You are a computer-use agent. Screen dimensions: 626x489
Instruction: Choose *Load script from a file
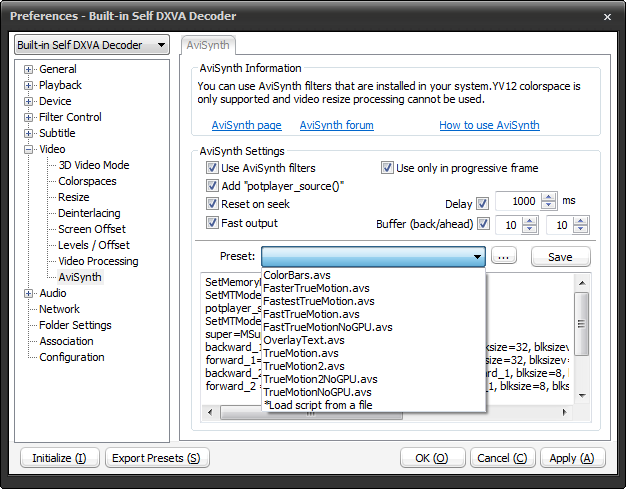[374, 405]
